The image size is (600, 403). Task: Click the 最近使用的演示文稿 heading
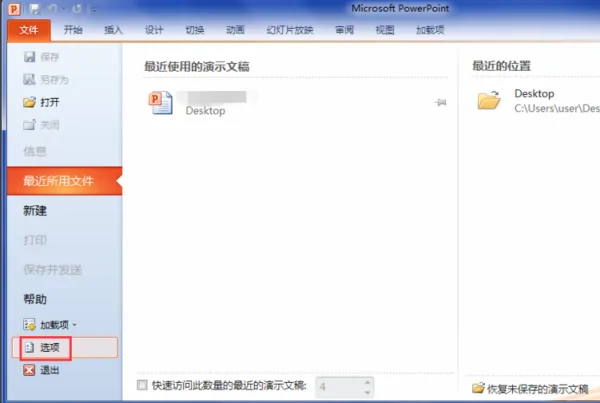(197, 67)
